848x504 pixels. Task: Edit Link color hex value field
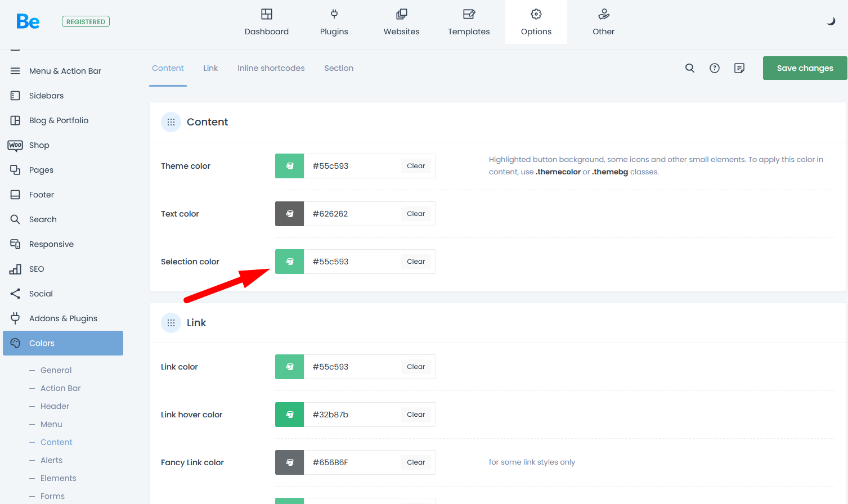tap(352, 367)
